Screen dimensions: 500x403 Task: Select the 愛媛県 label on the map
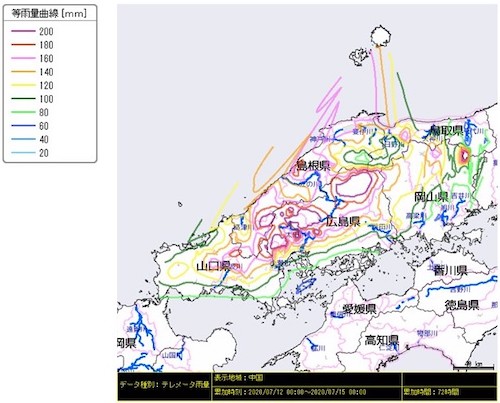pyautogui.click(x=359, y=309)
